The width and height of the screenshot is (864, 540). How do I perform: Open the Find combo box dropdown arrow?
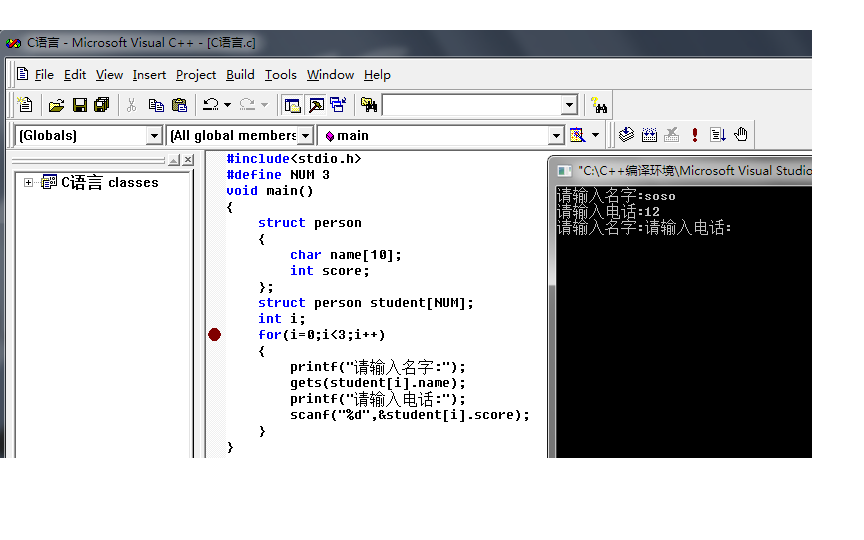point(569,105)
